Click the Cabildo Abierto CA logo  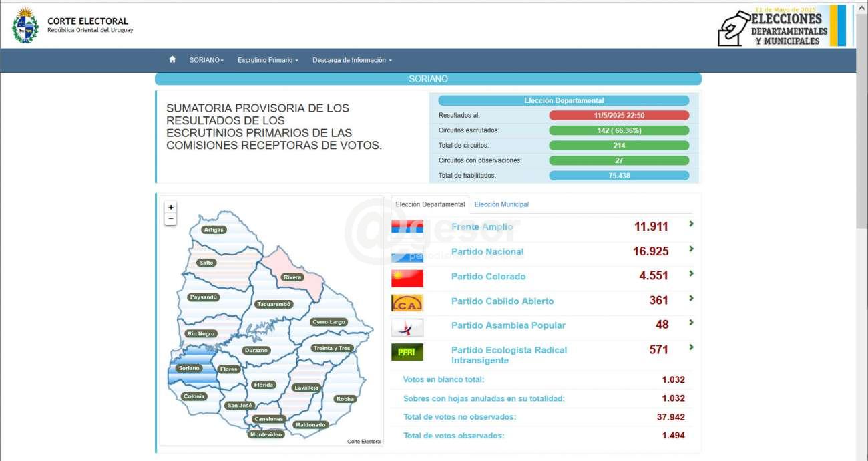(x=407, y=303)
